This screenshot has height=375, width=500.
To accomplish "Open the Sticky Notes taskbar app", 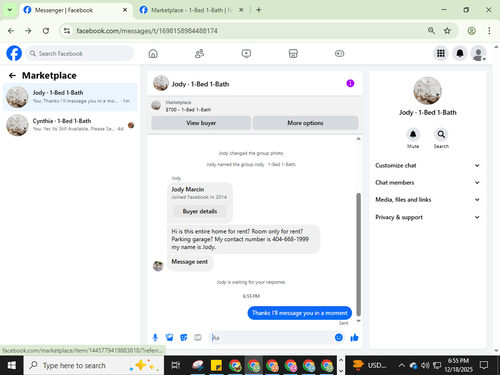I will 216,366.
